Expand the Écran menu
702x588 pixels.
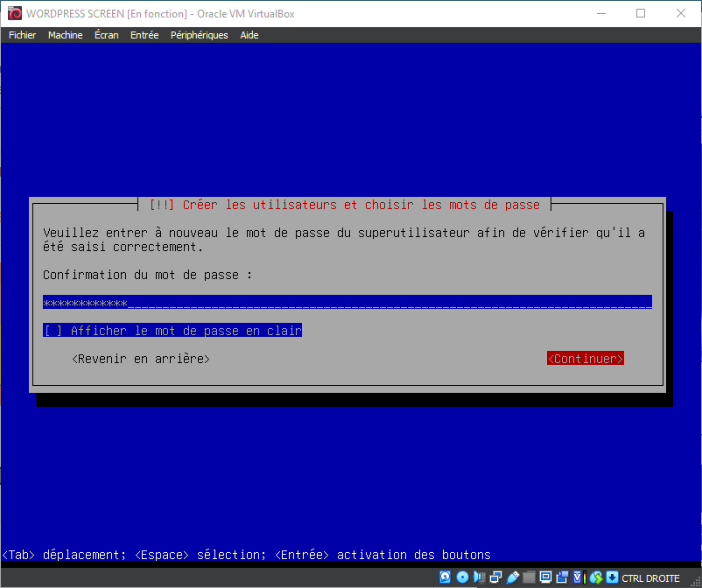coord(106,35)
